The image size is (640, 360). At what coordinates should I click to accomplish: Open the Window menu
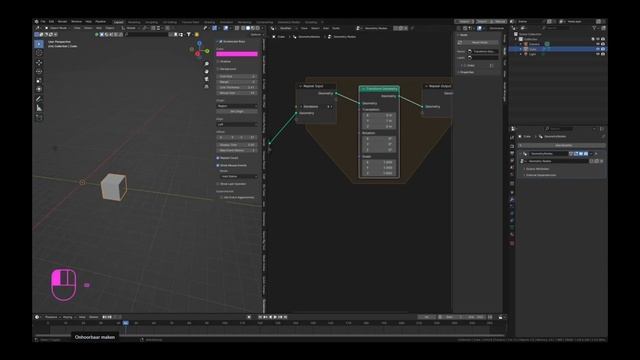[x=76, y=22]
